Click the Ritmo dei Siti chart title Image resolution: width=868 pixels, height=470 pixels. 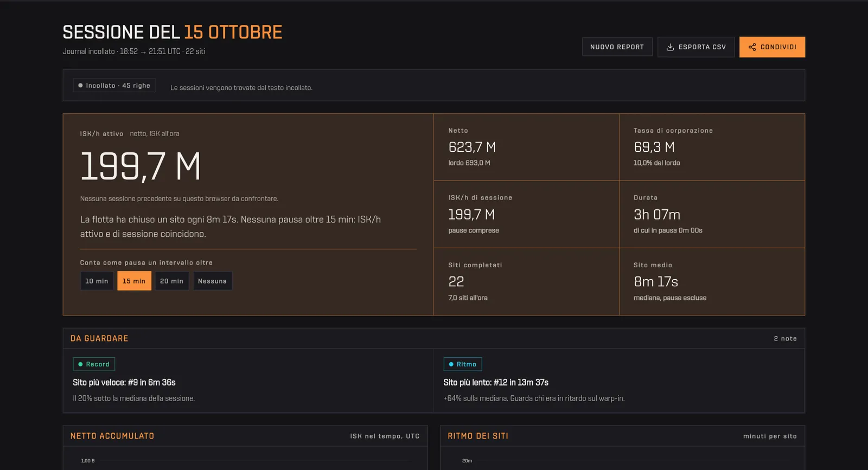pos(478,436)
